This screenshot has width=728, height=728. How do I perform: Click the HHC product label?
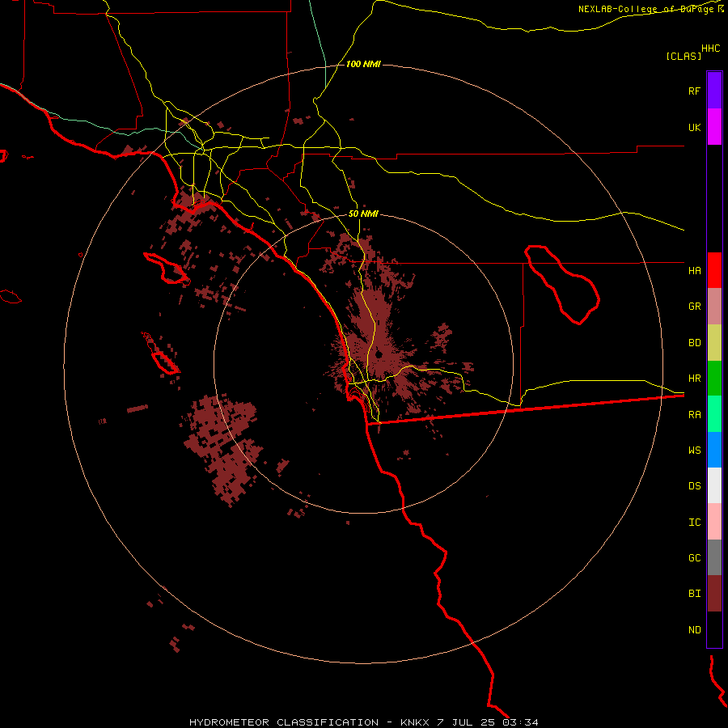pyautogui.click(x=711, y=49)
